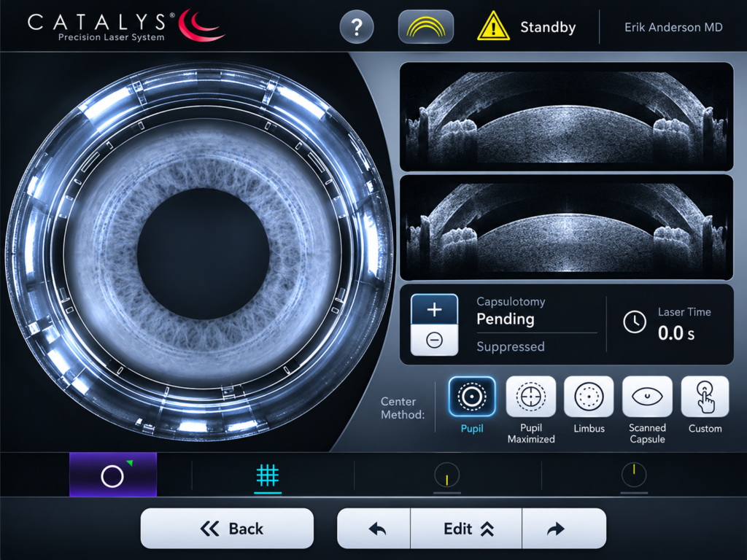Select Custom center method
This screenshot has height=560, width=747.
point(705,397)
